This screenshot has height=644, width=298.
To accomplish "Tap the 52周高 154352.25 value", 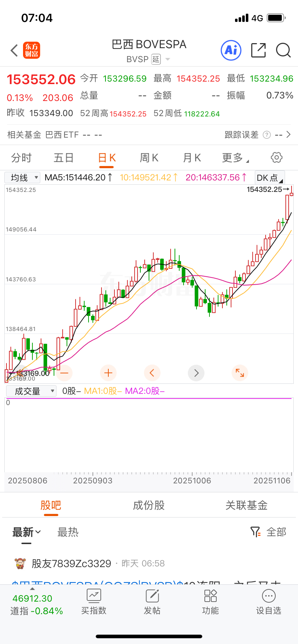I will (128, 114).
